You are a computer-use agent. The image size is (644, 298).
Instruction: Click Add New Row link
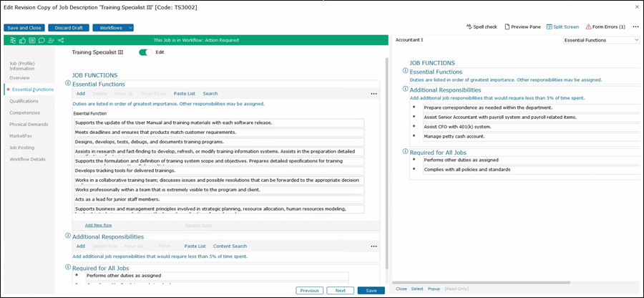pyautogui.click(x=98, y=225)
